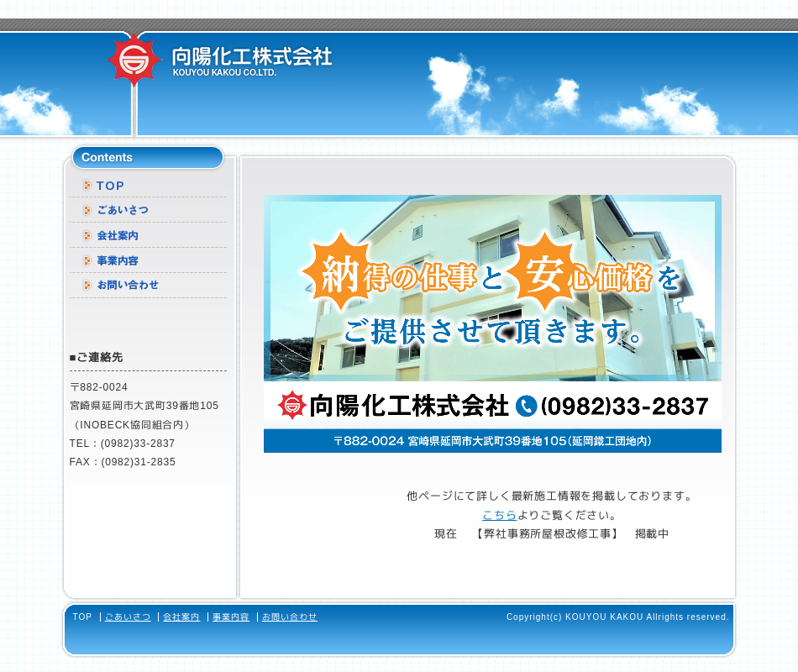
Task: Click the 向陽化工株式会社 header title text
Action: 252,59
